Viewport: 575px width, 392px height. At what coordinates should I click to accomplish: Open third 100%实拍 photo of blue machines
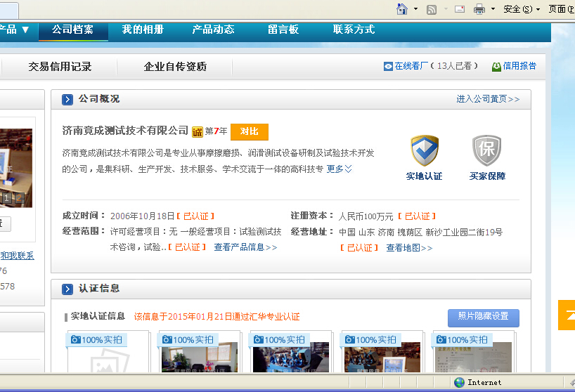[x=291, y=353]
